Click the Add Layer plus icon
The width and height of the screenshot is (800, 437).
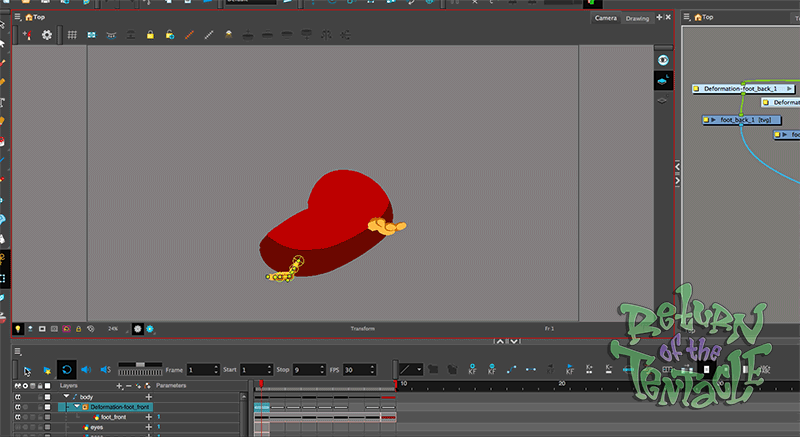pyautogui.click(x=120, y=385)
